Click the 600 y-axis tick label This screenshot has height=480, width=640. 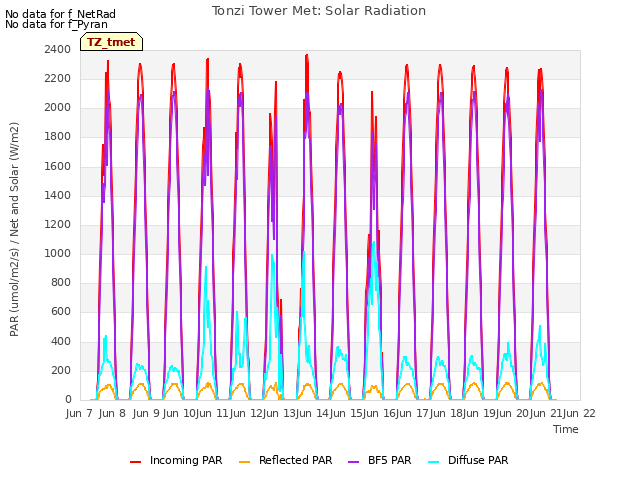(61, 312)
